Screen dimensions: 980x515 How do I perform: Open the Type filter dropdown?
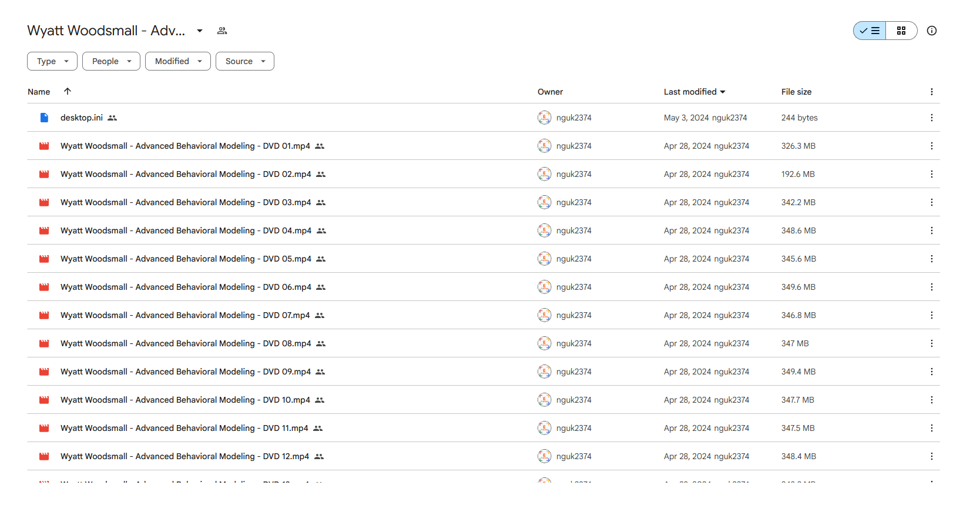click(x=52, y=61)
